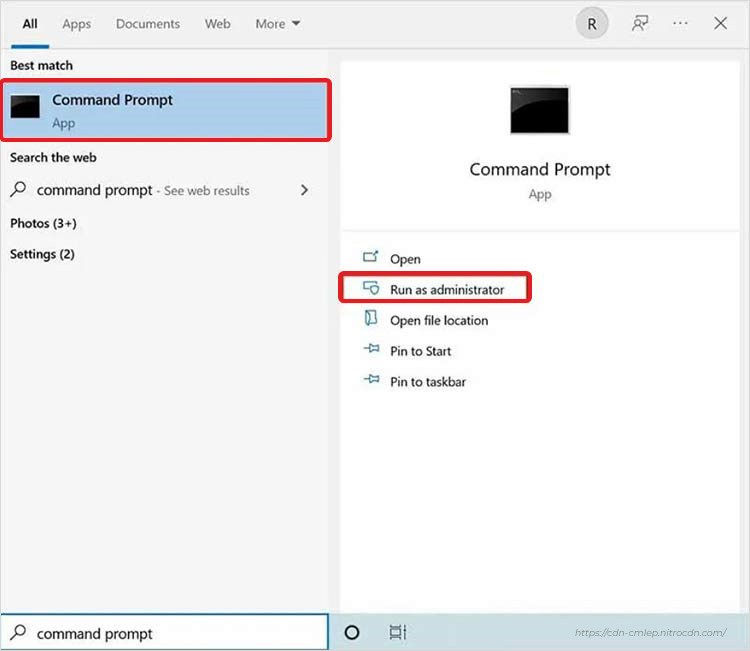The image size is (750, 651).
Task: Open Task View from the taskbar
Action: 397,632
